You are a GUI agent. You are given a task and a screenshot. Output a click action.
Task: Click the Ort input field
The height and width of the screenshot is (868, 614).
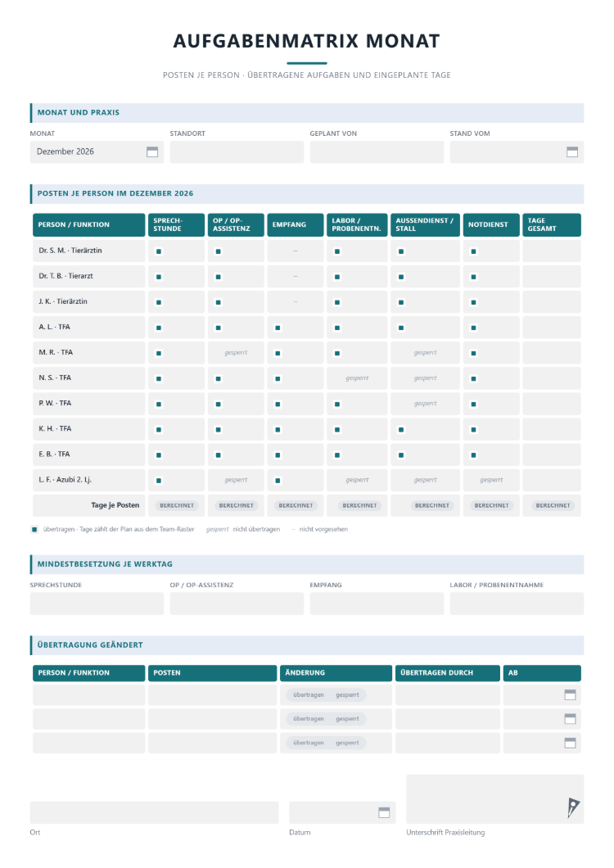pos(155,812)
